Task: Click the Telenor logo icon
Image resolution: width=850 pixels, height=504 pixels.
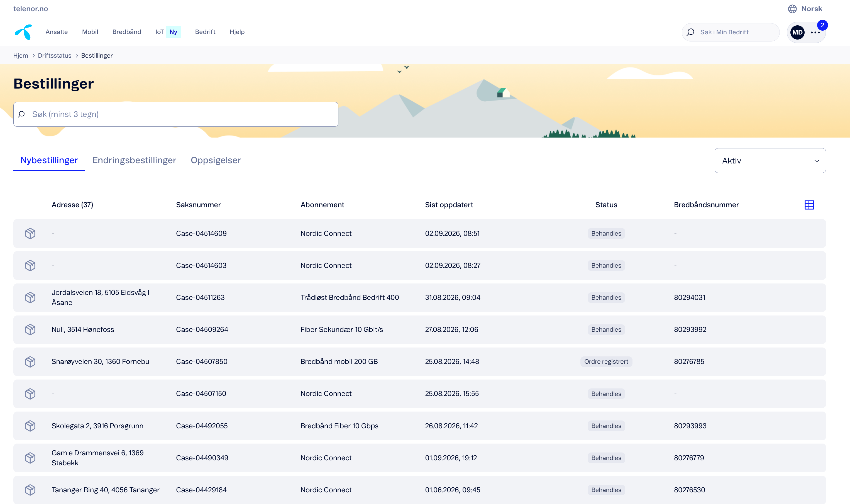Action: pos(23,32)
